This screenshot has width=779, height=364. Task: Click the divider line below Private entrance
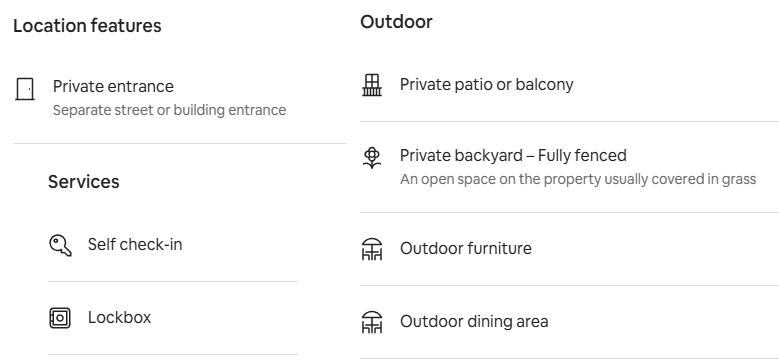tap(180, 144)
